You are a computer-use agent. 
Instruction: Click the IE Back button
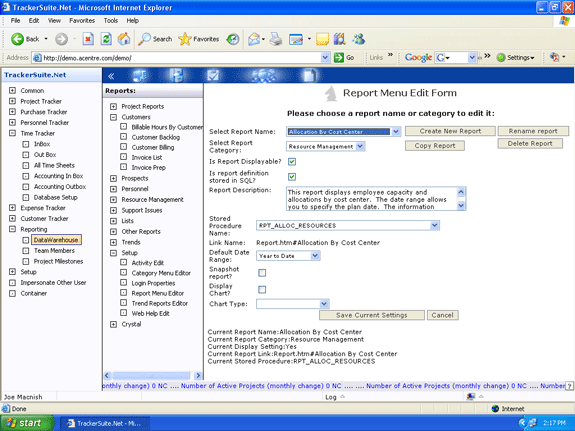coord(25,39)
